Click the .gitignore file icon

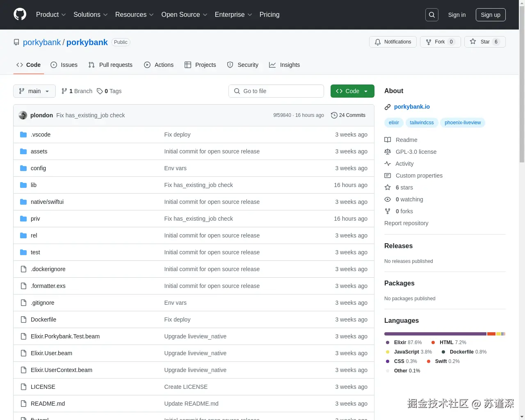pos(23,303)
